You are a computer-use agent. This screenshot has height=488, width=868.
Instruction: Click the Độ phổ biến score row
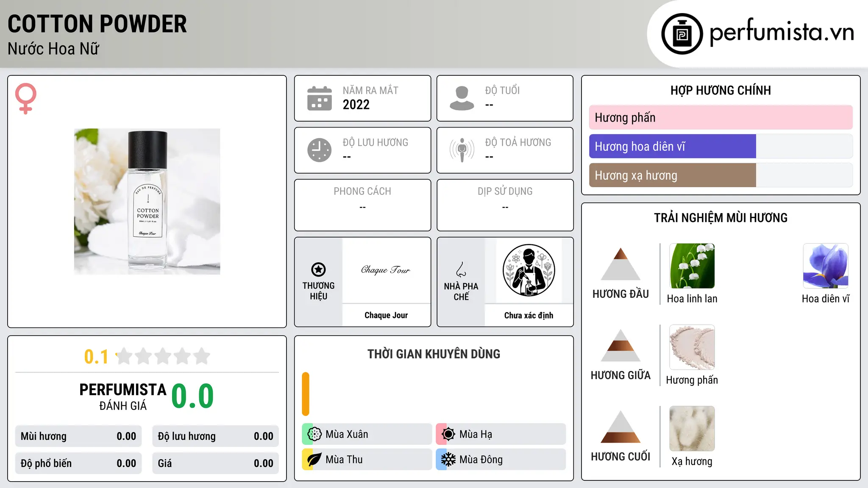pyautogui.click(x=78, y=463)
